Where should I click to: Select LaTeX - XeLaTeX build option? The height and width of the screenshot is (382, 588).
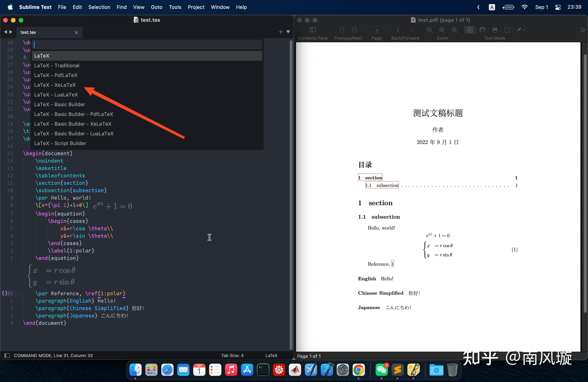point(54,85)
